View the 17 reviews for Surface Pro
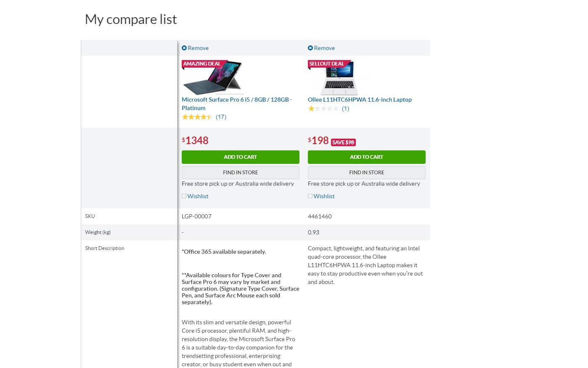 (x=221, y=117)
